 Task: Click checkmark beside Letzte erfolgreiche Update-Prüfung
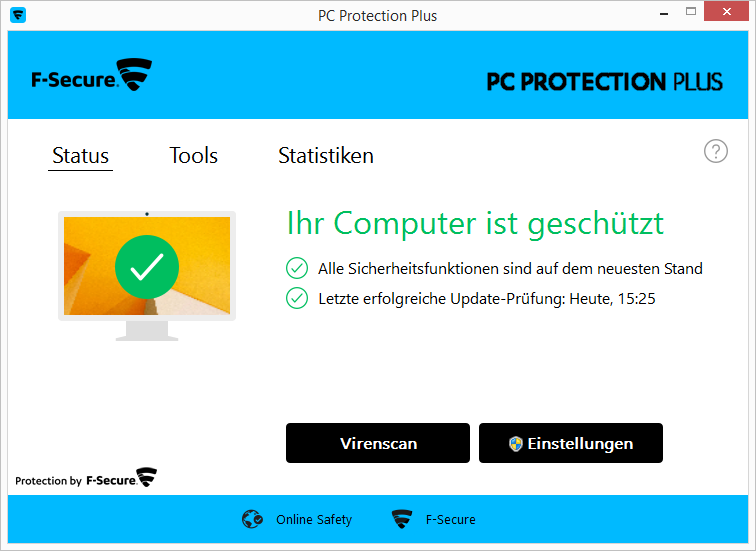(x=297, y=298)
